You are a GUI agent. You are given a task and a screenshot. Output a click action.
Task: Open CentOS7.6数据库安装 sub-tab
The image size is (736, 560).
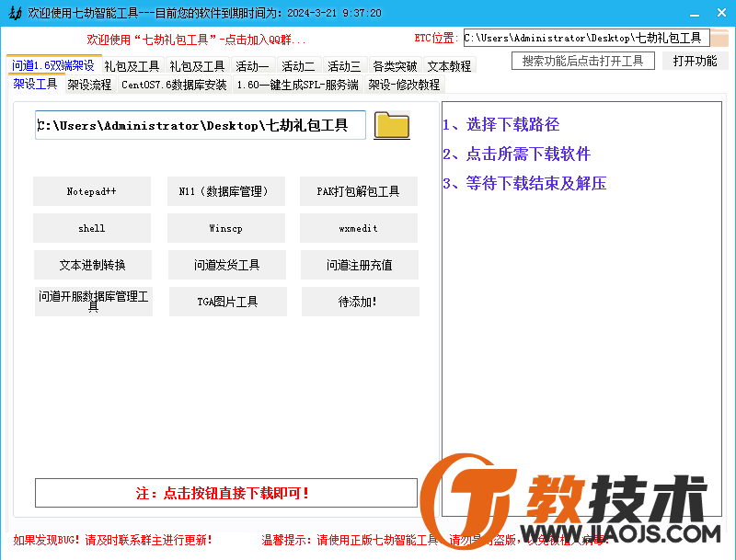point(174,85)
